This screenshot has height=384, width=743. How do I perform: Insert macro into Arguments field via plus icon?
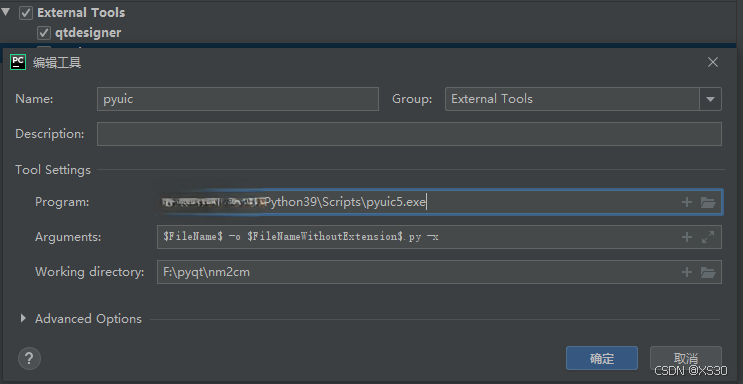click(687, 237)
